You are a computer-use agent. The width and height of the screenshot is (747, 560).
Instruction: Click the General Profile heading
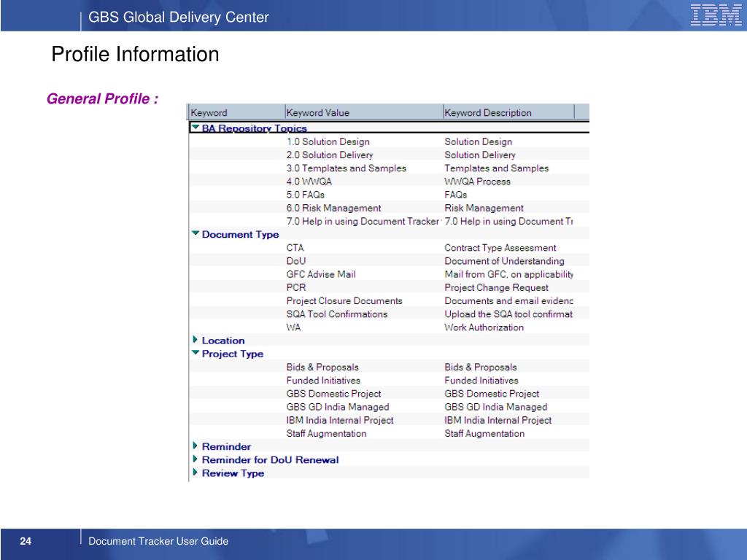tap(102, 98)
